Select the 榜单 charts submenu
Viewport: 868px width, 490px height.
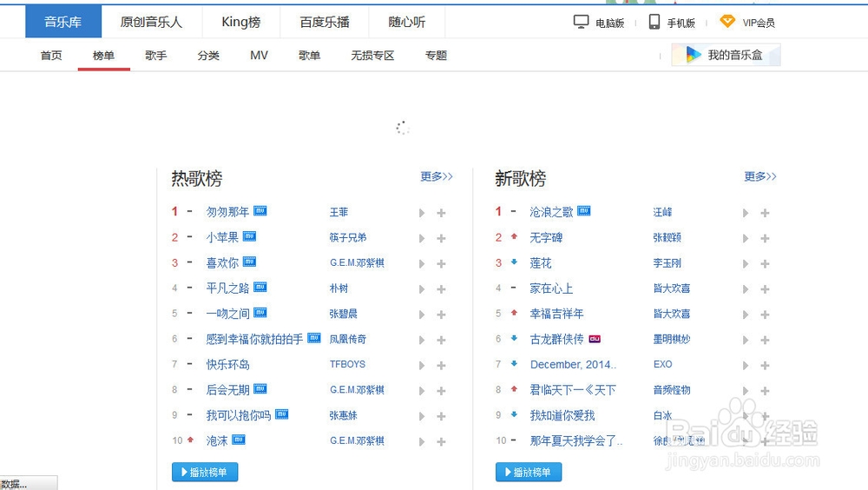(x=103, y=56)
